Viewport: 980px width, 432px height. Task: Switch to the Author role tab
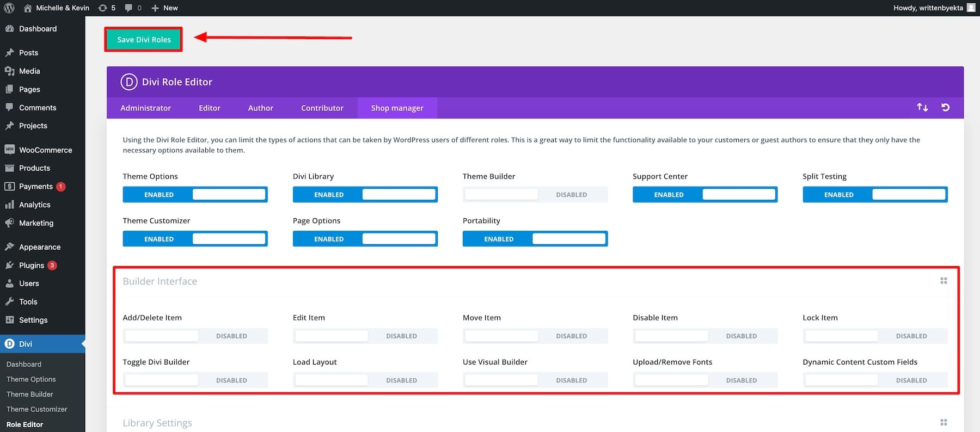coord(261,108)
